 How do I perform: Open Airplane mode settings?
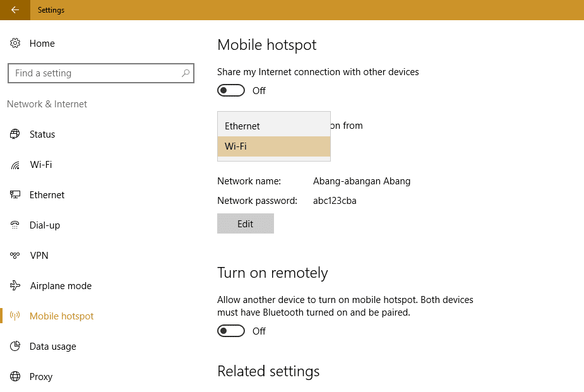click(61, 285)
